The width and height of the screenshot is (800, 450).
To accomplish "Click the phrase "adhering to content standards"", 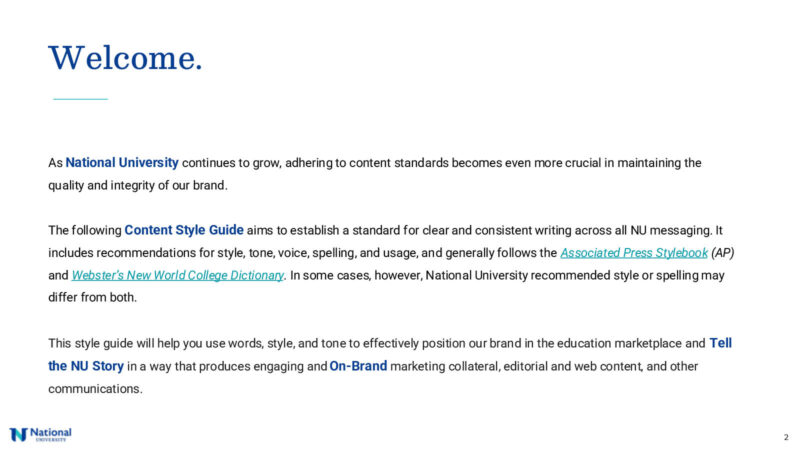I will (x=333, y=162).
